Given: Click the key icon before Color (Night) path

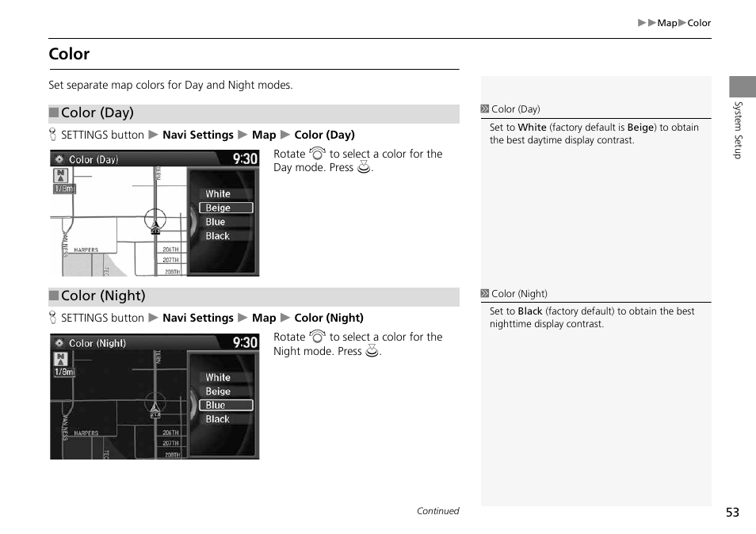Looking at the screenshot, I should (x=53, y=318).
